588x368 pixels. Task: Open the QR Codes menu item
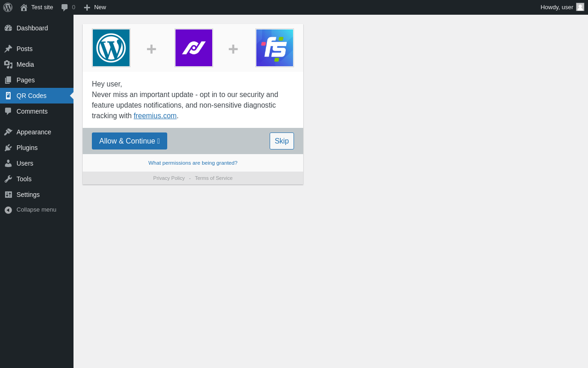[x=37, y=96]
